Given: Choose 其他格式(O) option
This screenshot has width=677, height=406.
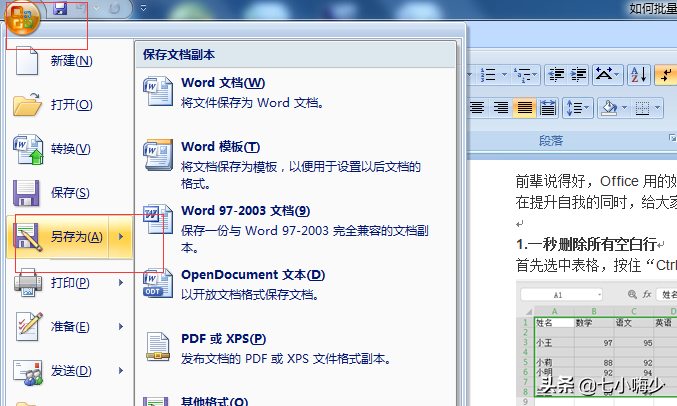Looking at the screenshot, I should 295,400.
